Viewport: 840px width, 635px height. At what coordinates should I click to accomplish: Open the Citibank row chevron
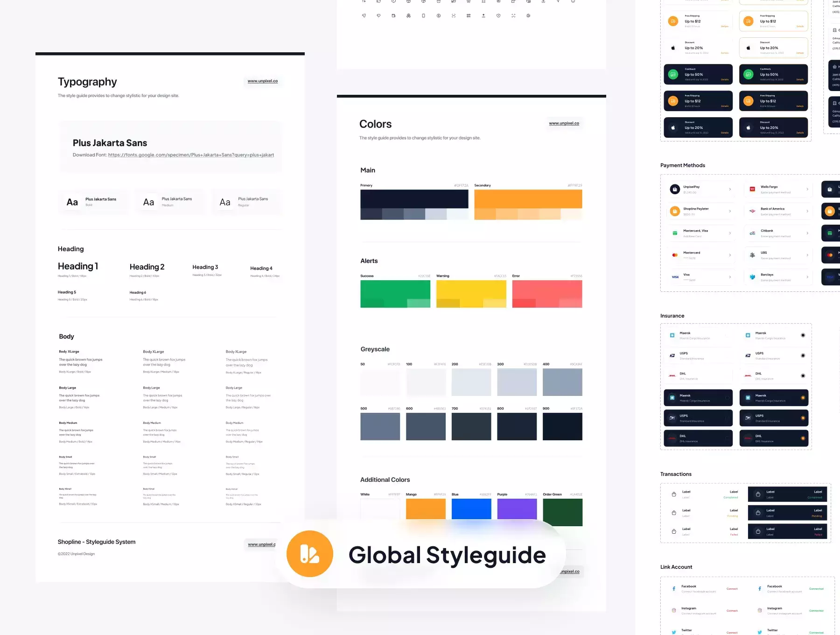807,233
